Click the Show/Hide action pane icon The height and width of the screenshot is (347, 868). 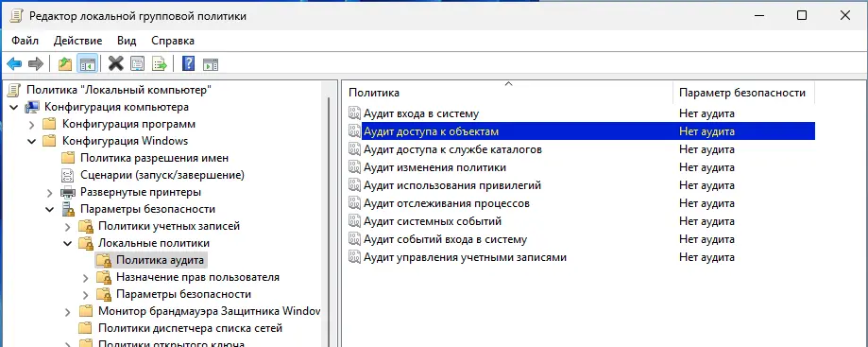(211, 63)
